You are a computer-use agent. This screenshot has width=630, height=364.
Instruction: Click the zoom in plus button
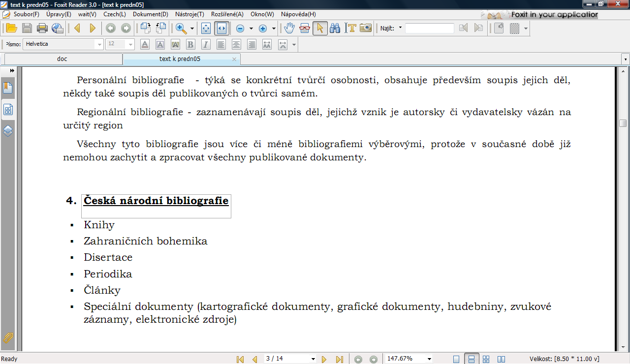(x=263, y=29)
